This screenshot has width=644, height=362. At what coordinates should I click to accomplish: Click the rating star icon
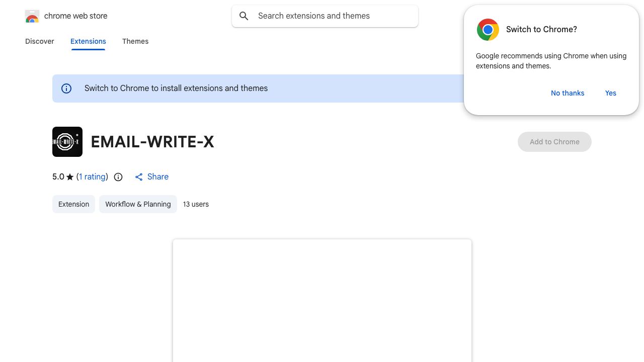pyautogui.click(x=70, y=177)
